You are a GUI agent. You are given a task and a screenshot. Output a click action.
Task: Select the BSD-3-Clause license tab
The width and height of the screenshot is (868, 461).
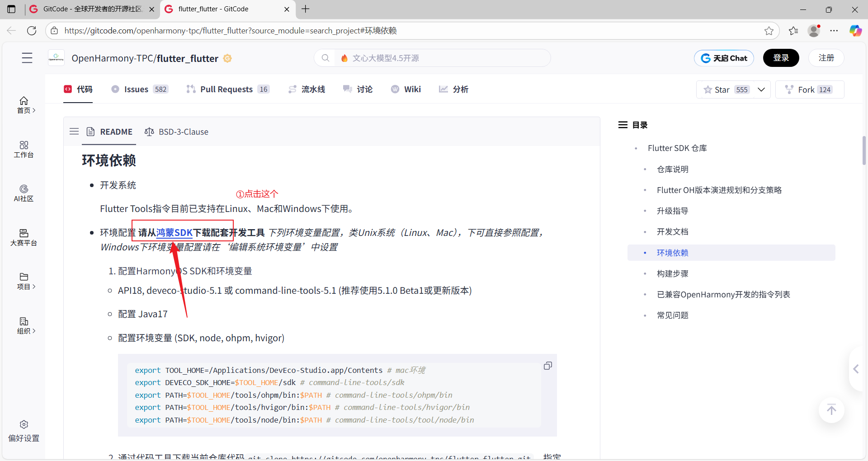click(x=177, y=132)
